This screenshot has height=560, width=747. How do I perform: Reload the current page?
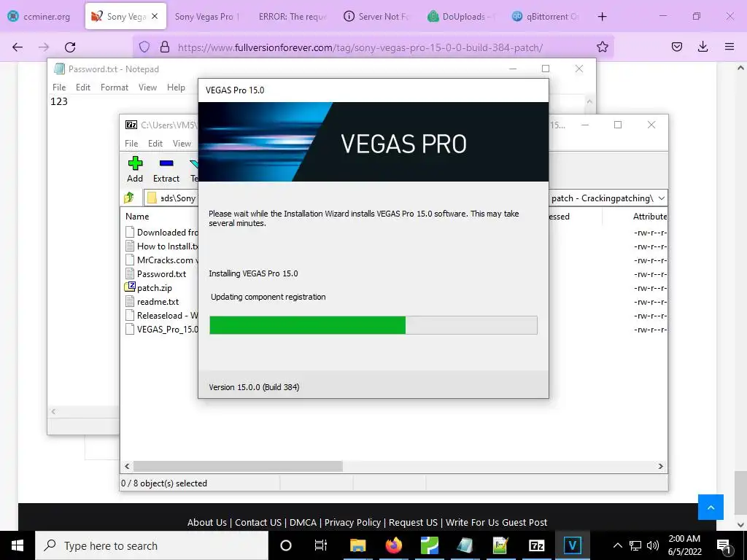tap(70, 47)
